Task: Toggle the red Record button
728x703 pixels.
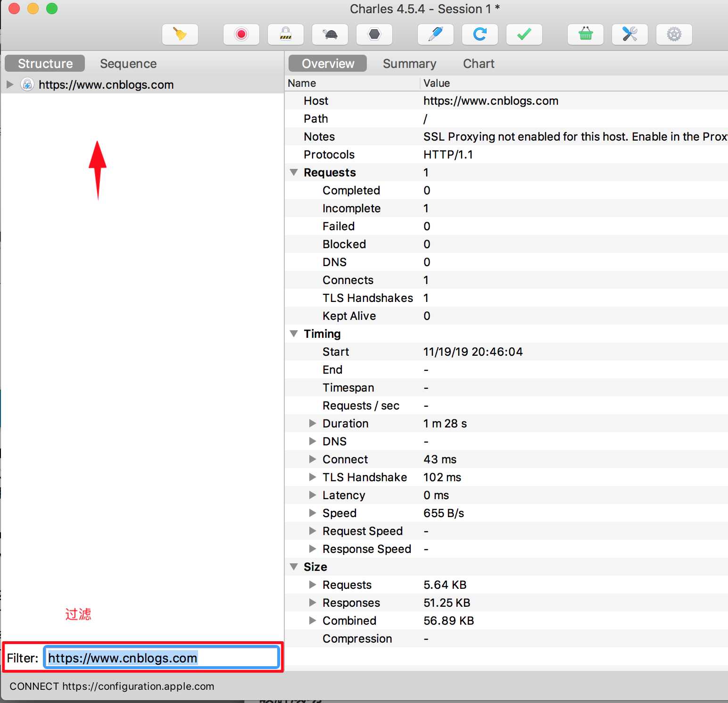Action: (241, 34)
